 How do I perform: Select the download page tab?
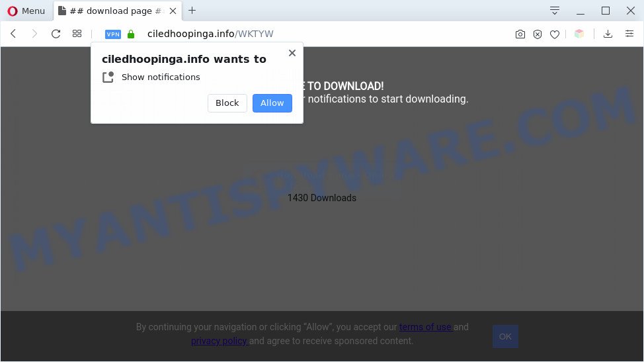click(118, 11)
